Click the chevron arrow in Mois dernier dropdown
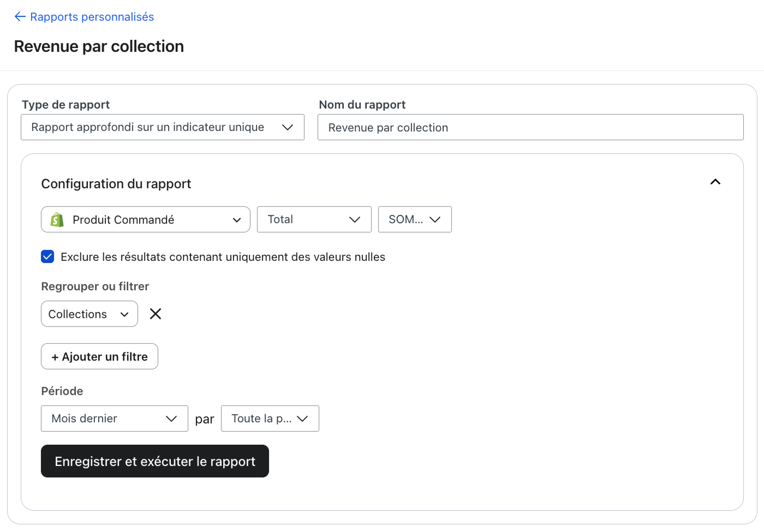The height and width of the screenshot is (532, 764). coord(171,419)
